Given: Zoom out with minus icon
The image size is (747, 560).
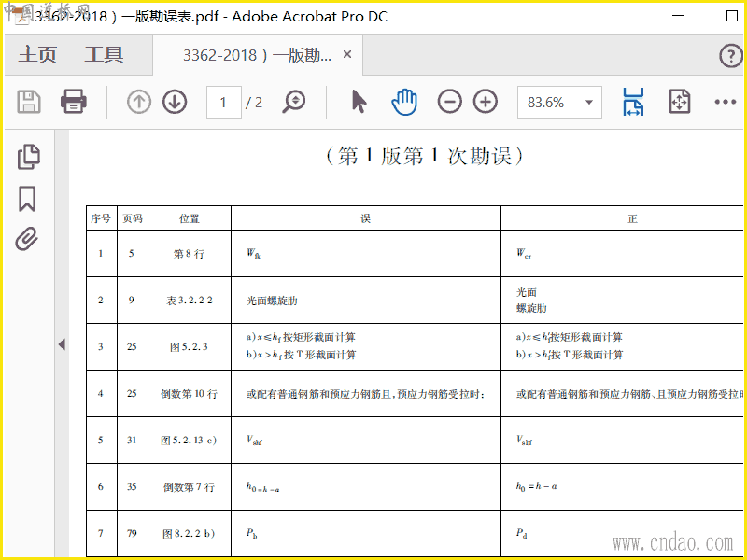Looking at the screenshot, I should 450,102.
